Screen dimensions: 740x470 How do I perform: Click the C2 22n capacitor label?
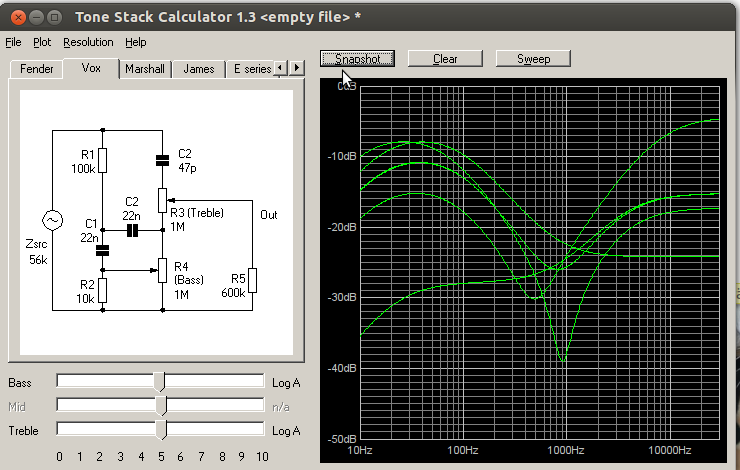coord(132,209)
